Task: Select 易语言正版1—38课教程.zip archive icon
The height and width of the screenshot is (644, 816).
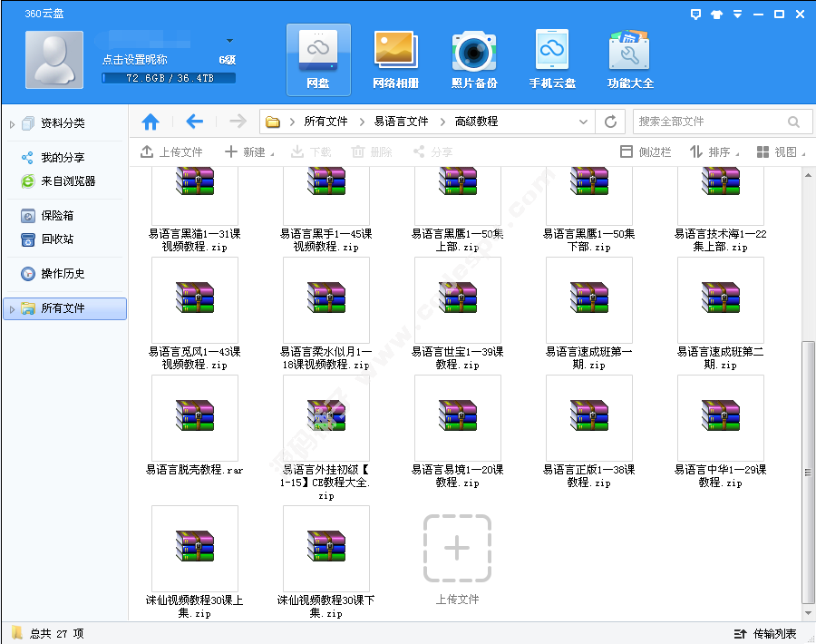Action: (589, 415)
